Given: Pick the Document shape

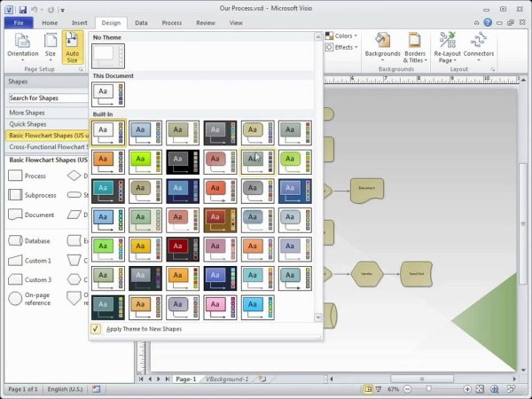Looking at the screenshot, I should (31, 215).
